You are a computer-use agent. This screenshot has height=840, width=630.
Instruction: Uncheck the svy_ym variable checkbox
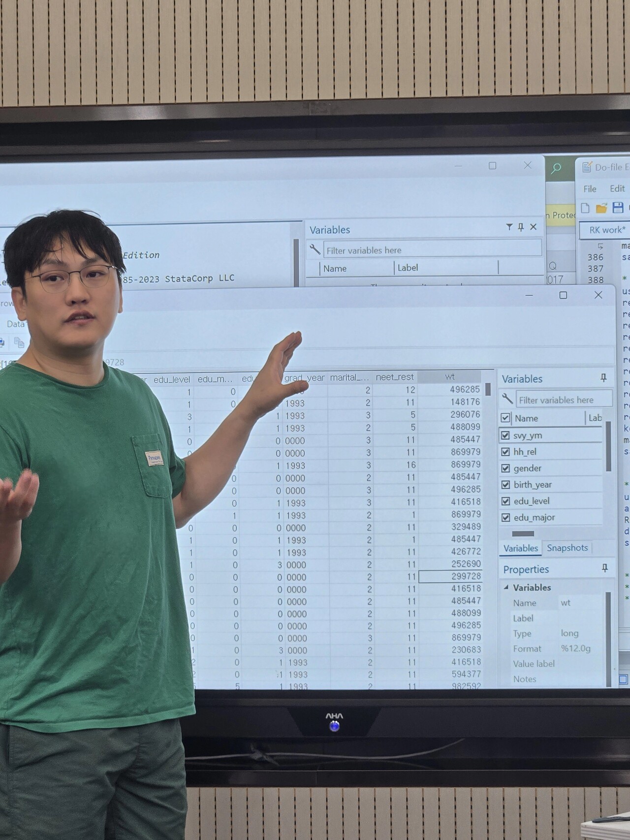505,435
